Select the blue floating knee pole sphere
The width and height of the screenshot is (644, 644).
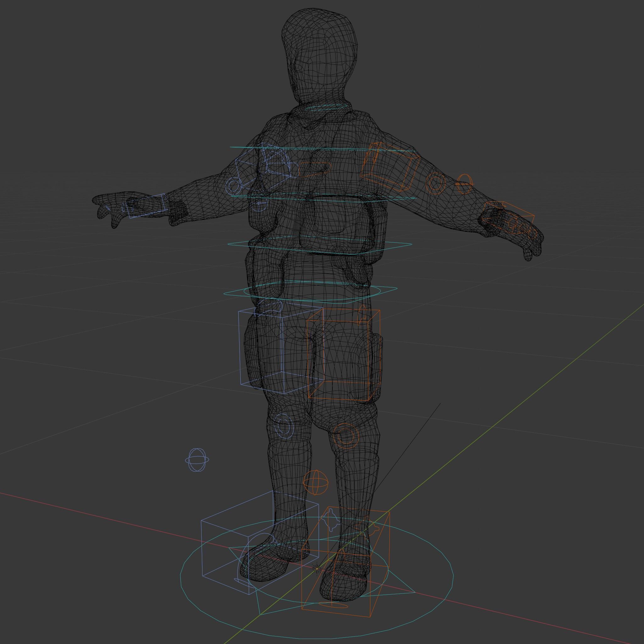click(x=197, y=460)
